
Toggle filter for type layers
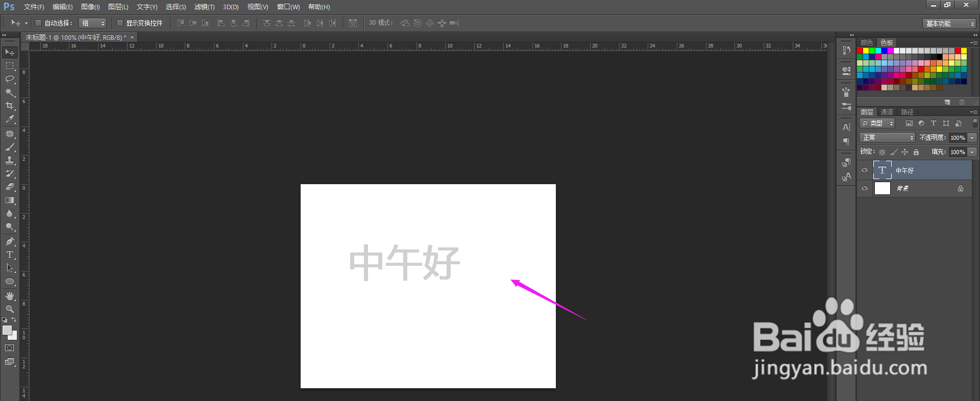[x=934, y=123]
